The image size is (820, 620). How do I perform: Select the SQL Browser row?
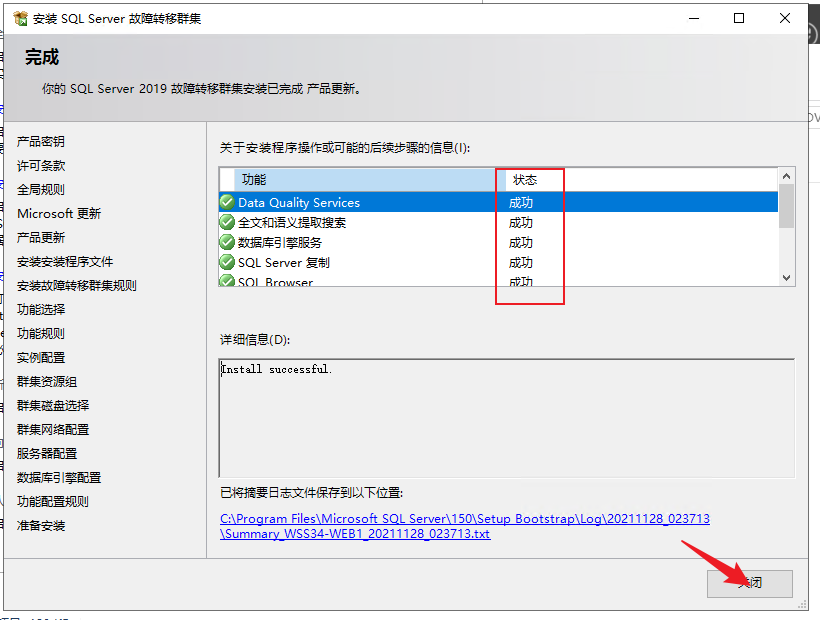(x=498, y=280)
